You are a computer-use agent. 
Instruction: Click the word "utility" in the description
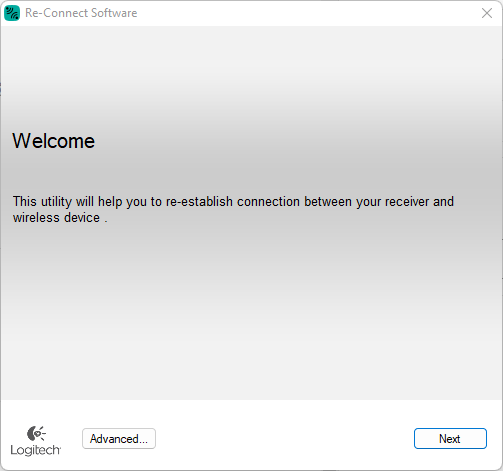[x=56, y=202]
